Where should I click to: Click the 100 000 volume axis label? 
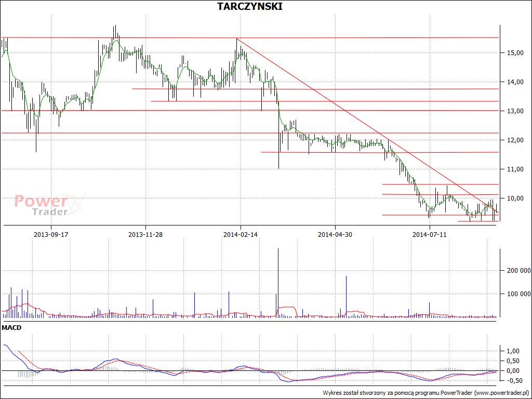coord(519,294)
